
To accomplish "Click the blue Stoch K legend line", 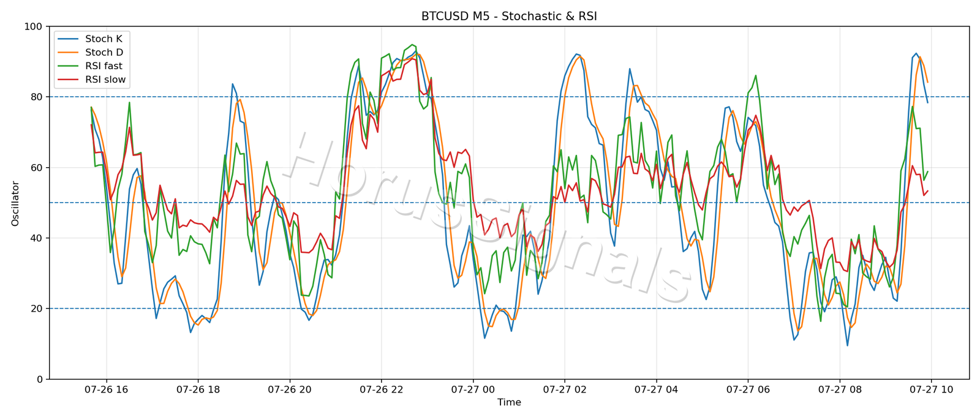I will [68, 39].
